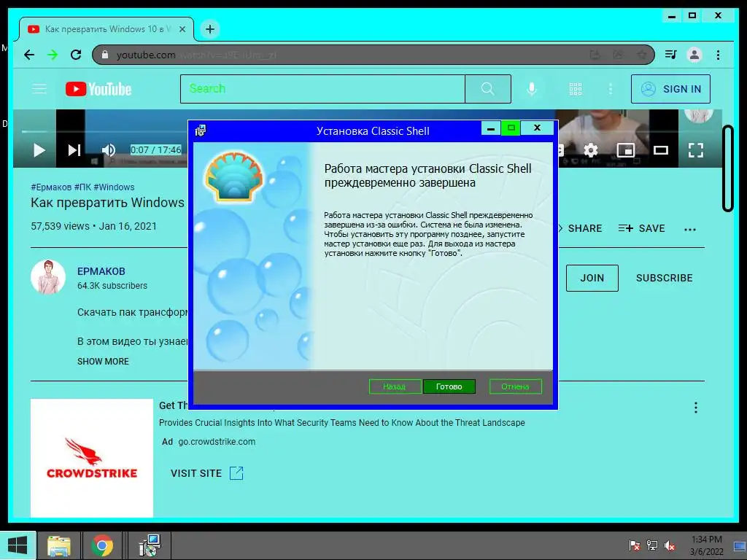The image size is (747, 560).
Task: Expand description with SHOW MORE
Action: click(x=103, y=362)
